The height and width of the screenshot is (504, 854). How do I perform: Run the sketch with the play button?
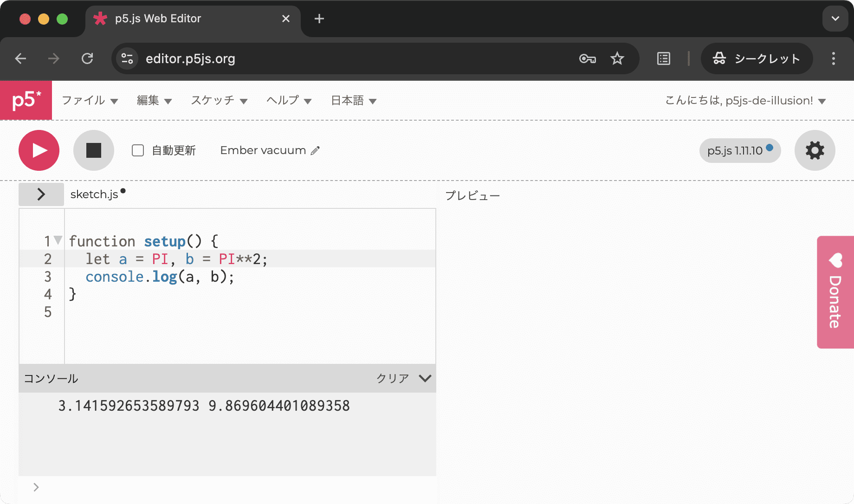click(x=39, y=150)
